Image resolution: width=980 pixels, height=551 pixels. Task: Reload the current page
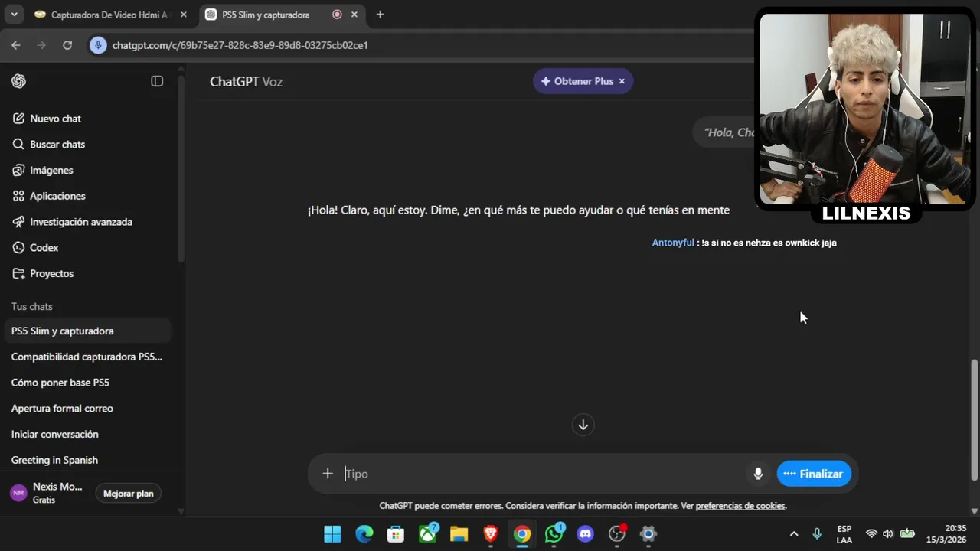(67, 45)
